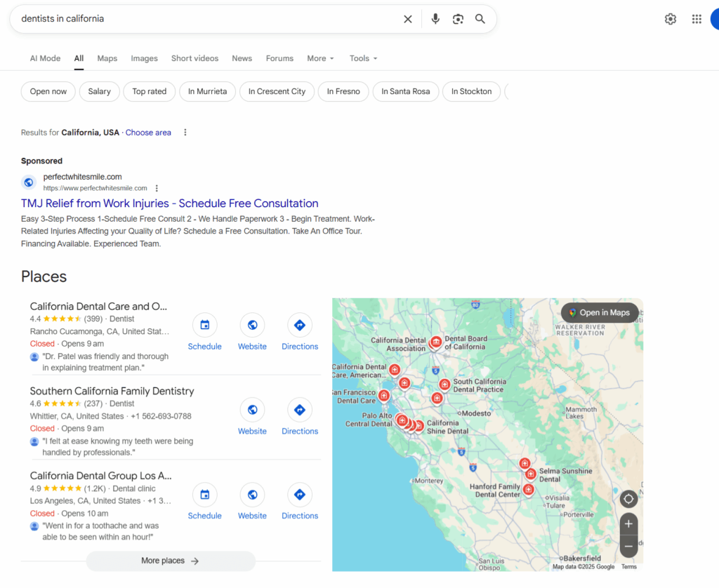Viewport: 719px width, 588px height.
Task: Click Selma Sunshine Dental map pin
Action: click(531, 474)
